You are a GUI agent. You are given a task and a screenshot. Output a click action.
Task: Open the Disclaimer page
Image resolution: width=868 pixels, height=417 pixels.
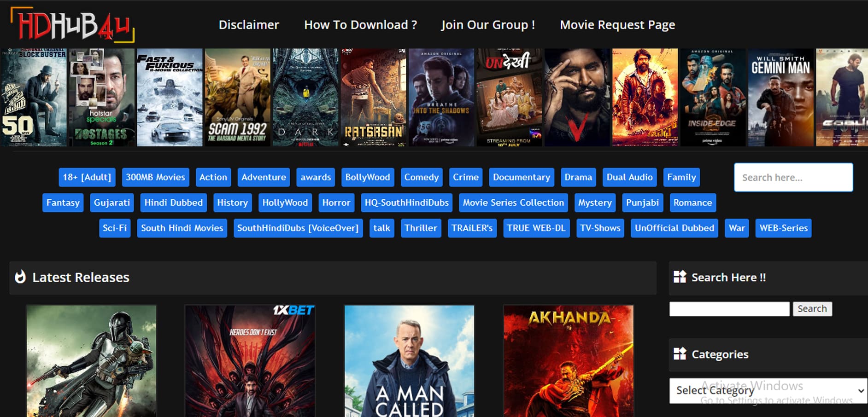pyautogui.click(x=249, y=25)
